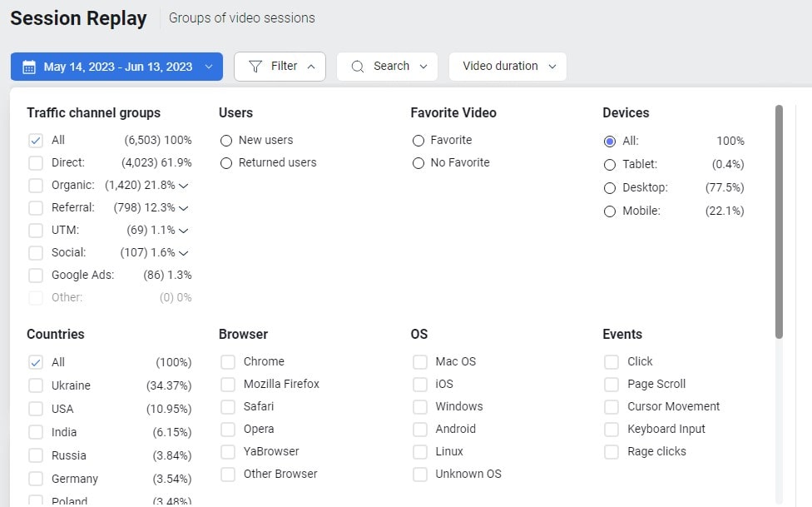Viewport: 812px width, 507px height.
Task: Select the New users radio button
Action: click(226, 141)
